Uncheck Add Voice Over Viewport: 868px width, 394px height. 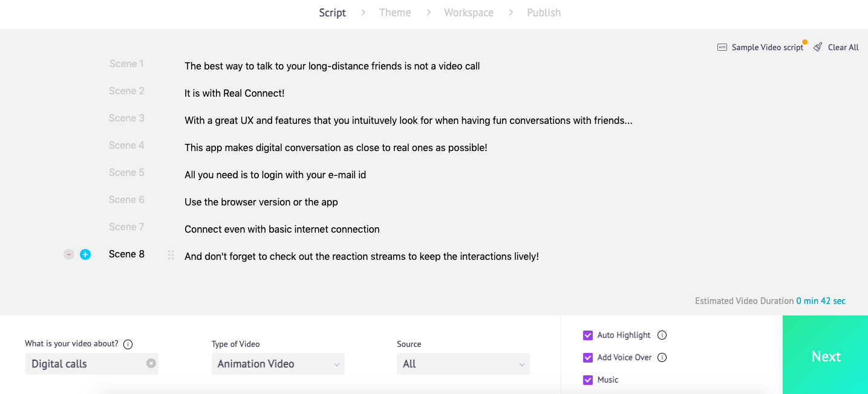[x=587, y=357]
